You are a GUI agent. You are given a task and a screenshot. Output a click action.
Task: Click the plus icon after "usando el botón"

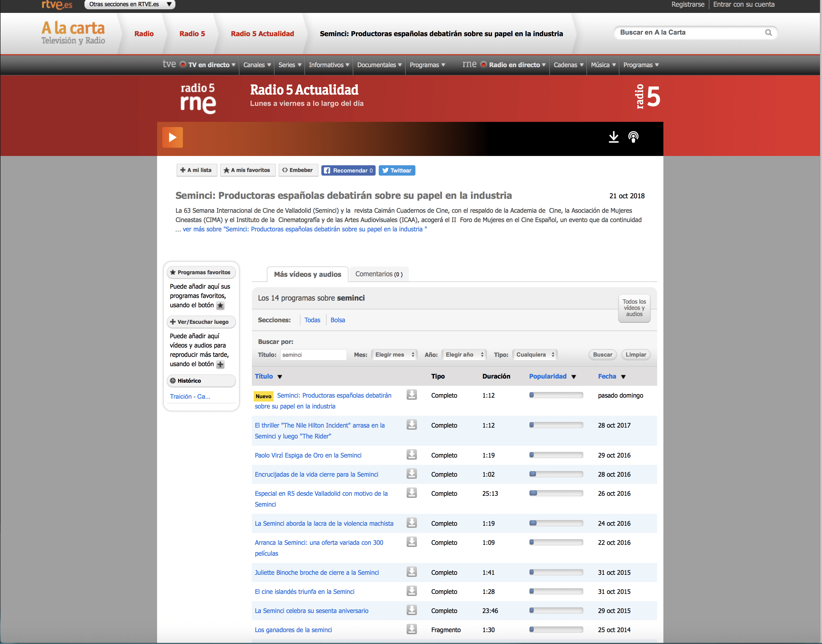(x=220, y=364)
